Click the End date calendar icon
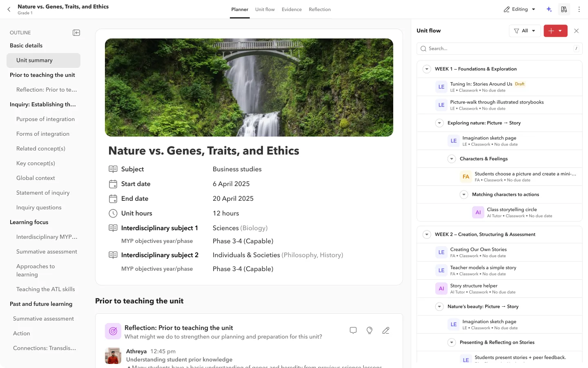Screen dimensions: 588x368 pyautogui.click(x=113, y=199)
